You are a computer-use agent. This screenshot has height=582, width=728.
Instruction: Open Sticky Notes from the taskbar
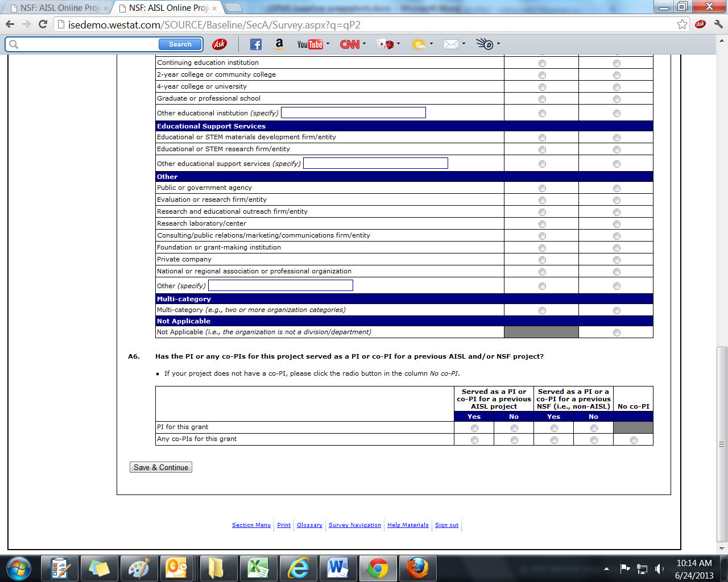pos(99,568)
